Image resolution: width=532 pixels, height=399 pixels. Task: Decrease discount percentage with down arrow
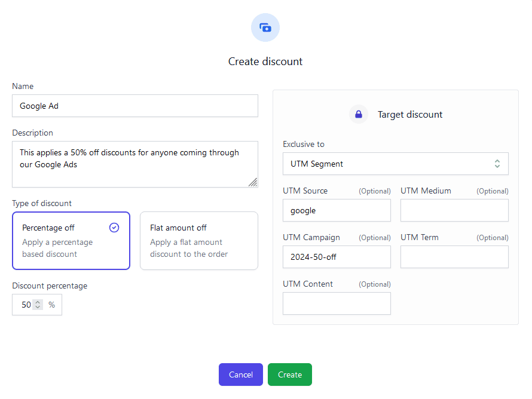pos(38,308)
